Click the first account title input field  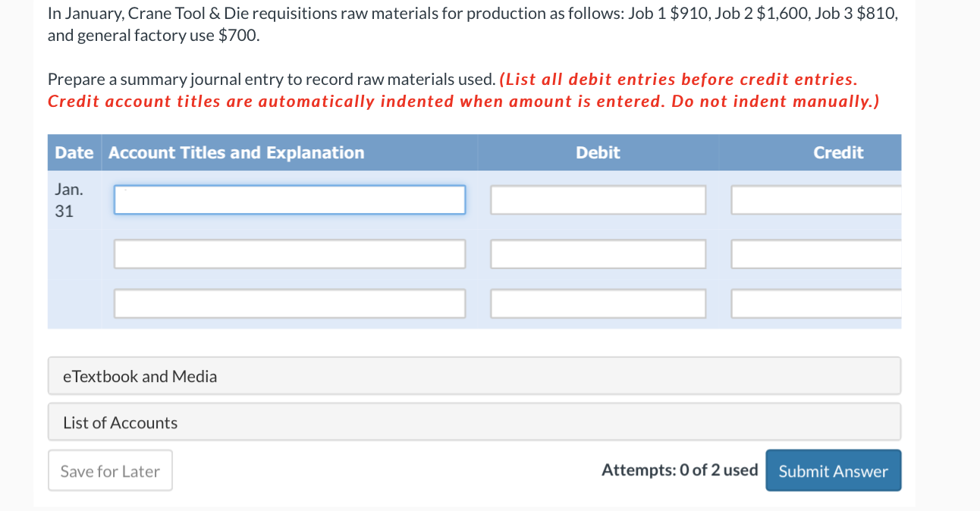coord(289,199)
